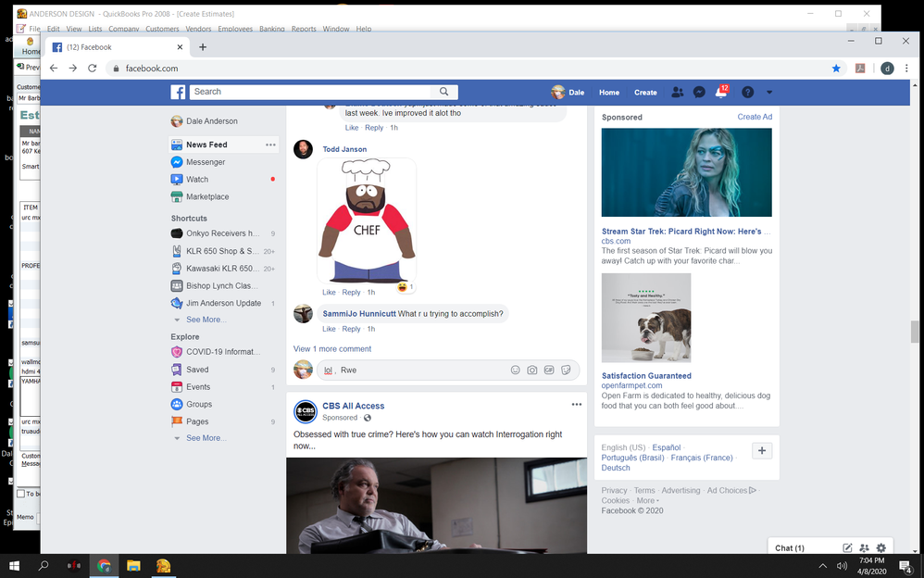924x578 pixels.
Task: Open Jim Anderson Update shortcut
Action: click(x=224, y=303)
